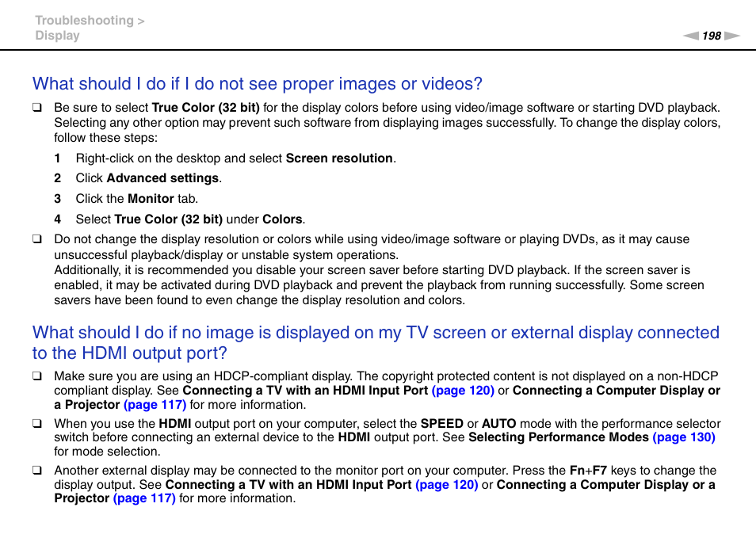Click step 2 'Advanced settings' text
The image size is (756, 534).
click(x=162, y=178)
